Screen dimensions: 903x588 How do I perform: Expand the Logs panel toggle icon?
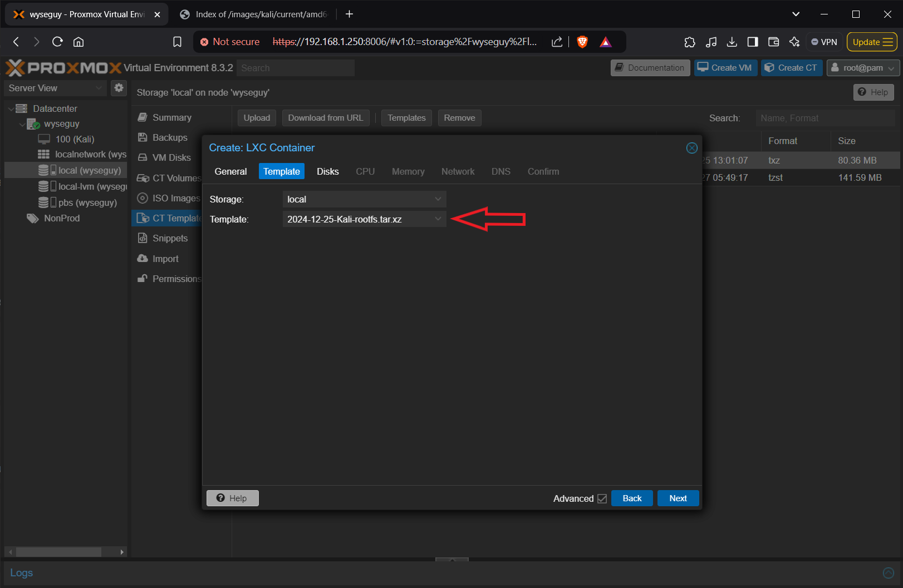889,572
